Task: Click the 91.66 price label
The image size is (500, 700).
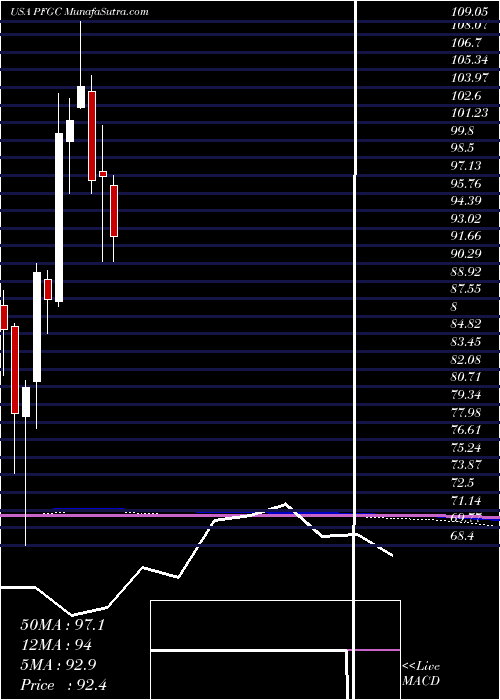Action: [467, 236]
